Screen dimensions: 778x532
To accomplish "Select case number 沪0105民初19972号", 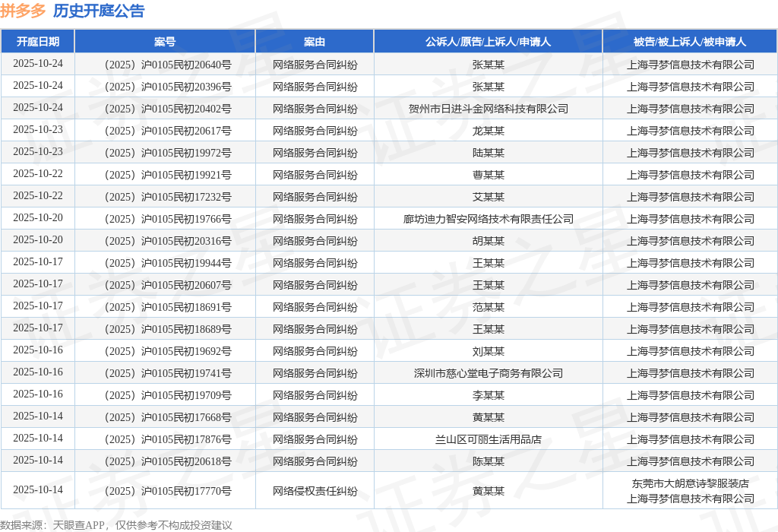I will (168, 153).
